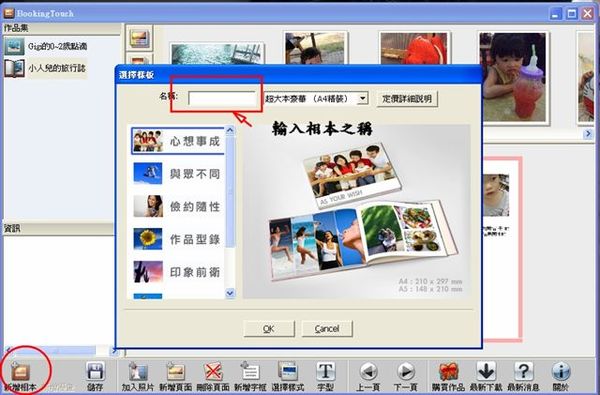
Task: Click the 資訊 panel header
Action: pyautogui.click(x=58, y=229)
